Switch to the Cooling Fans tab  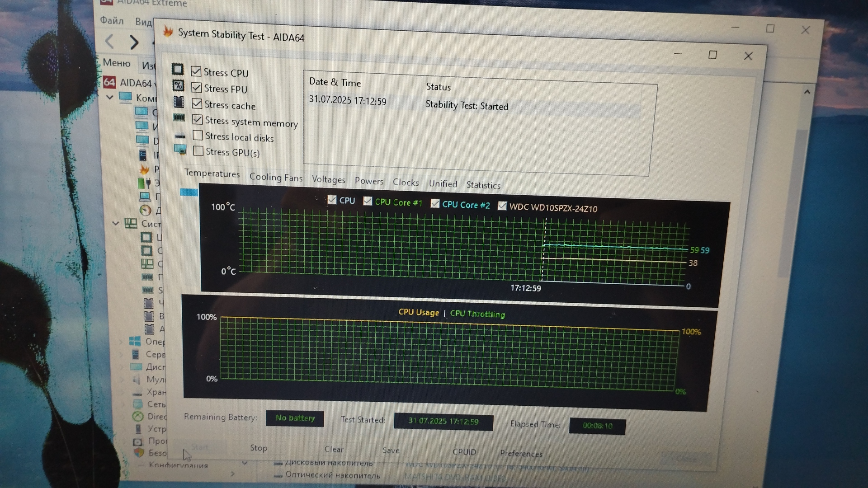point(276,178)
